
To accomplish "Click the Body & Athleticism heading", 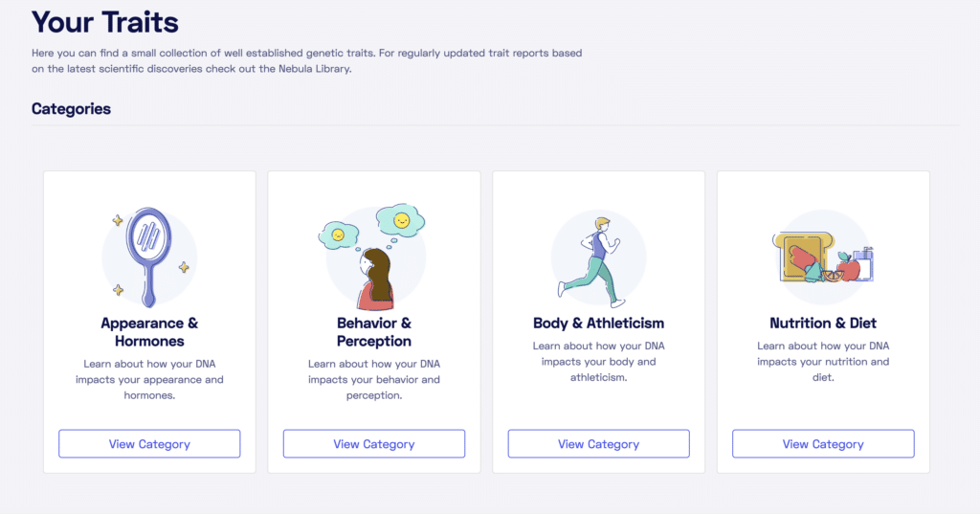I will click(599, 324).
